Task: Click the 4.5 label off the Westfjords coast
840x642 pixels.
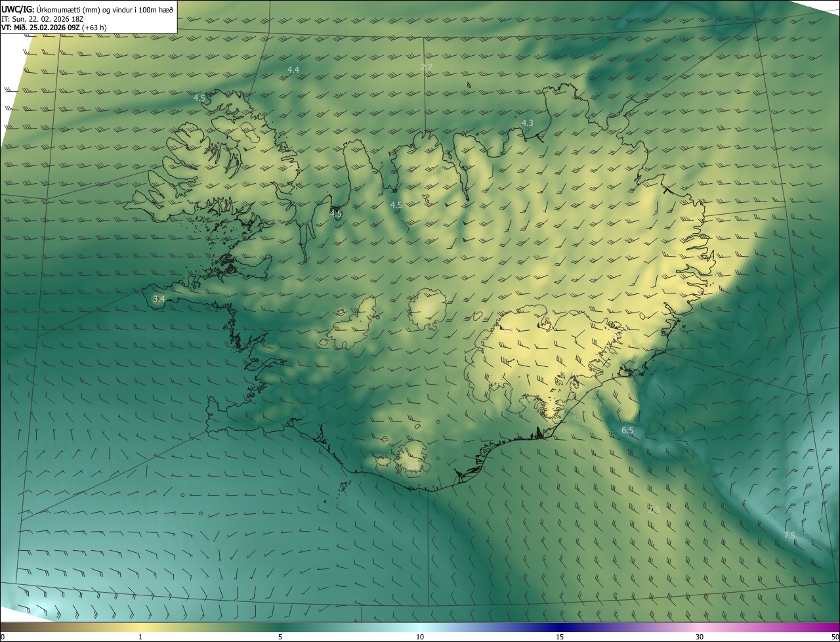Action: [199, 98]
